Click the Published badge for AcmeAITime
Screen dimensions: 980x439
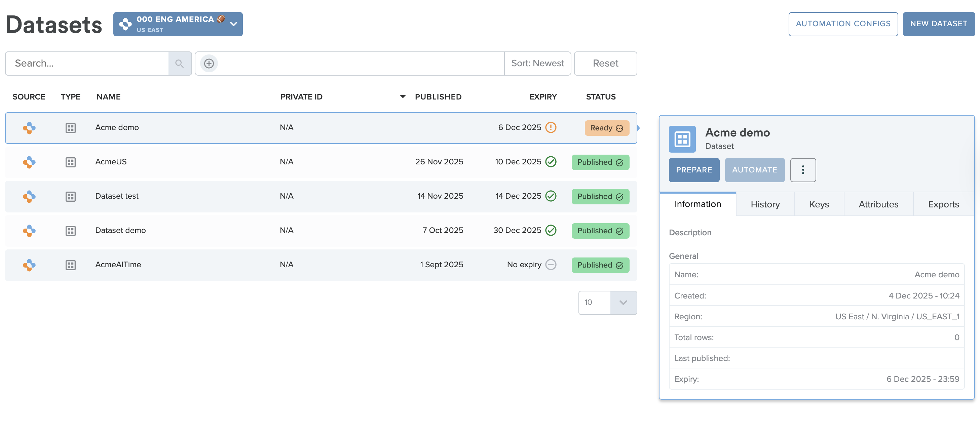(600, 265)
